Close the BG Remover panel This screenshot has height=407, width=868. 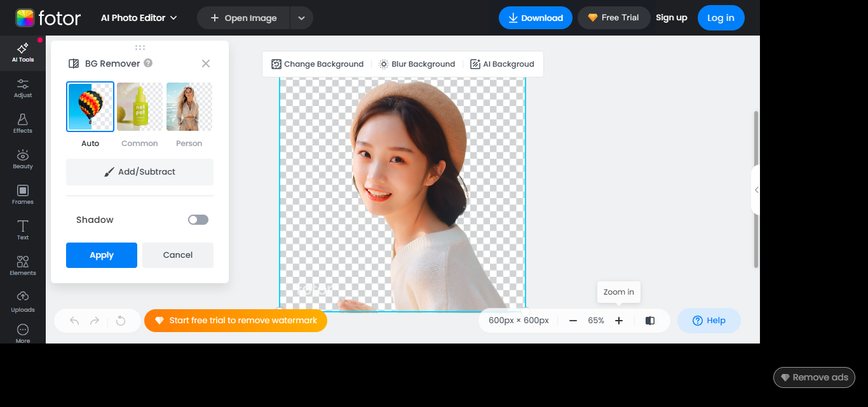click(x=206, y=63)
